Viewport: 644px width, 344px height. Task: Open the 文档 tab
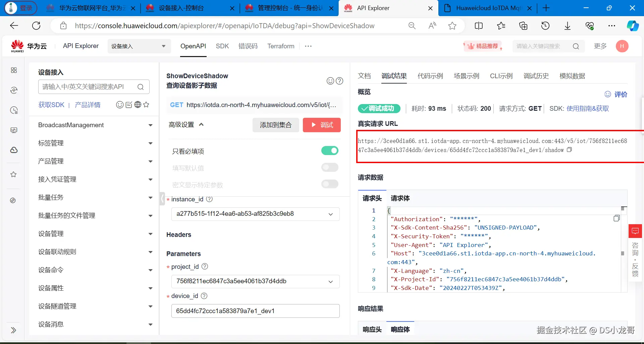pos(364,76)
